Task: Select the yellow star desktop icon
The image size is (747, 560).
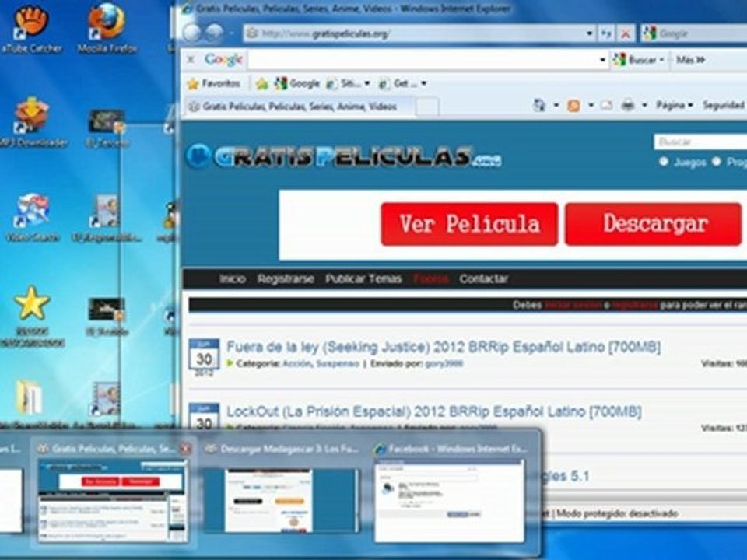Action: (x=32, y=303)
